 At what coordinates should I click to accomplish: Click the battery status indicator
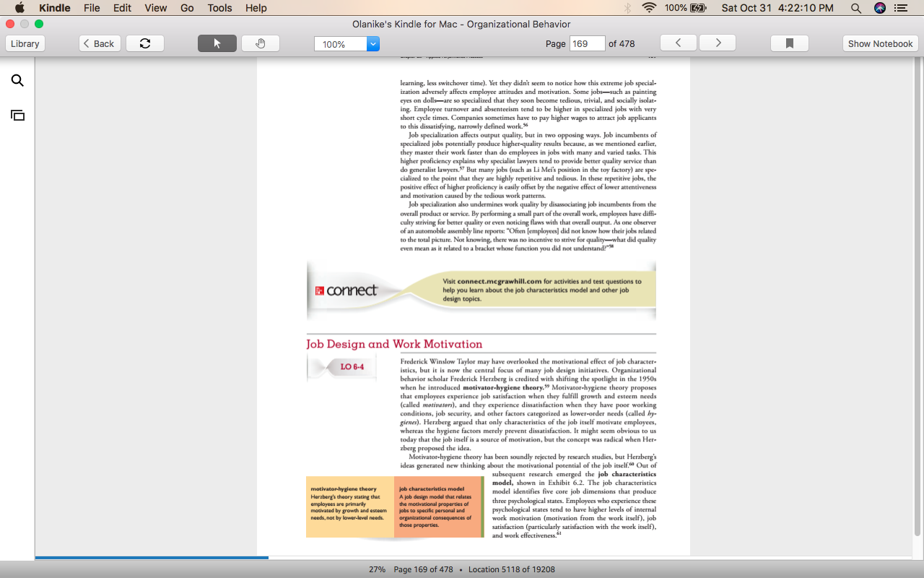[x=686, y=8]
